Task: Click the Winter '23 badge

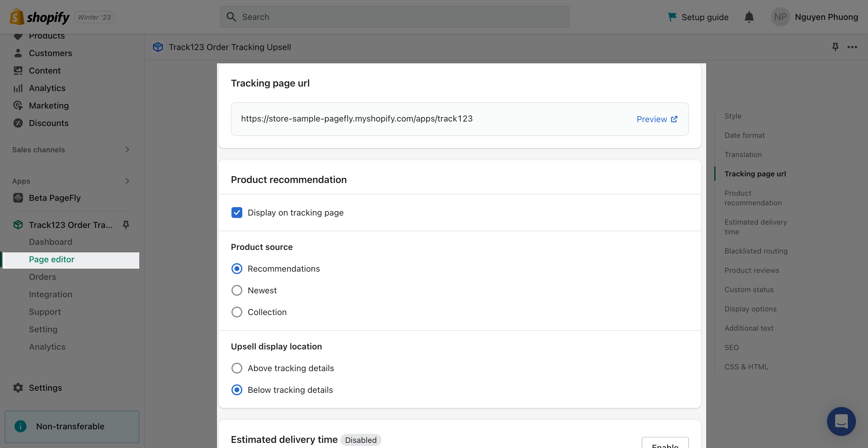Action: click(94, 17)
